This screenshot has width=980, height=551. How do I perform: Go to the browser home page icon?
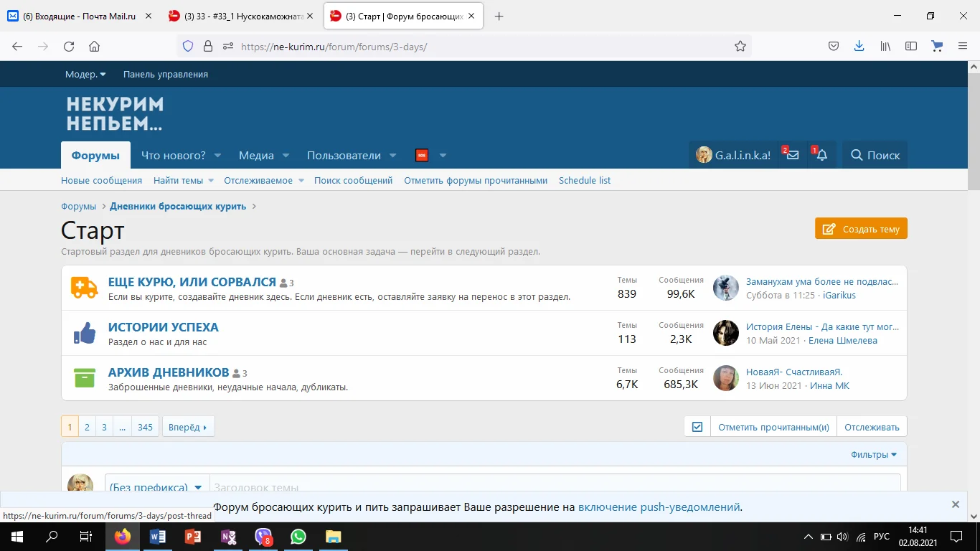pos(94,46)
